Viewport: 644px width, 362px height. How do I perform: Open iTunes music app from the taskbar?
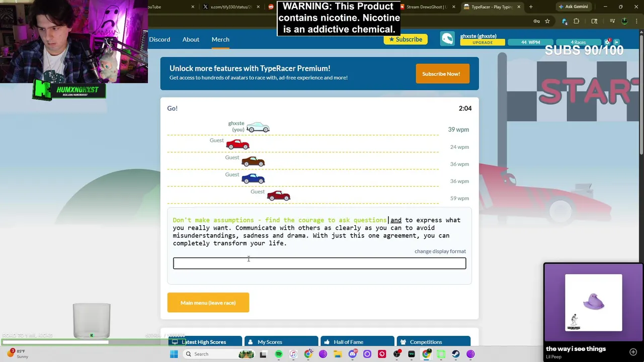coord(293,354)
